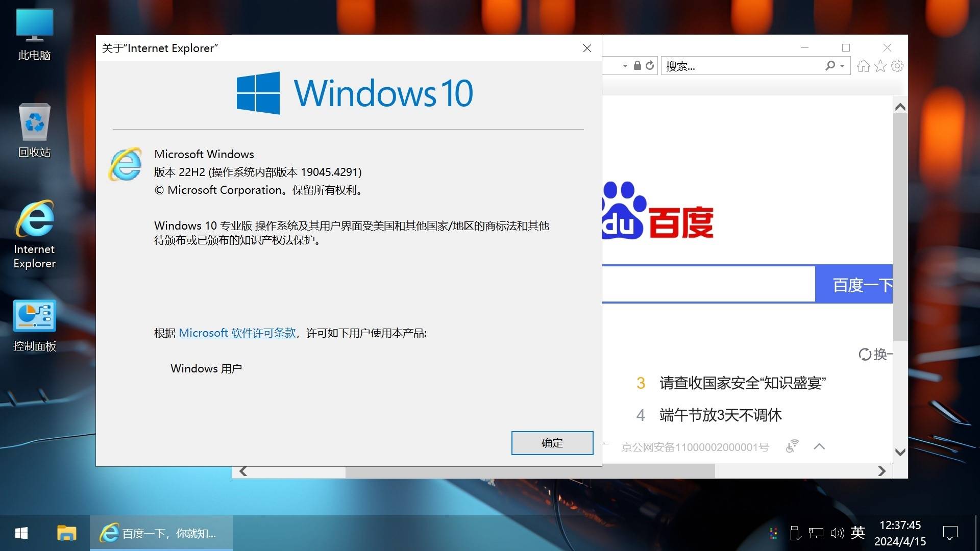Viewport: 980px width, 551px height.
Task: Click the vertical scrollbar up arrow in IE
Action: [900, 107]
